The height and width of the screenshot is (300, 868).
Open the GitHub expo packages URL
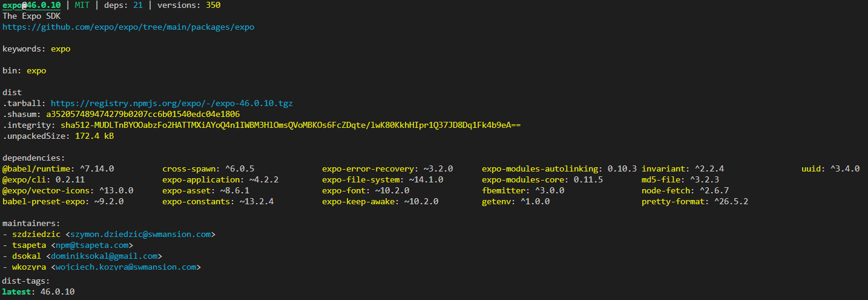128,27
